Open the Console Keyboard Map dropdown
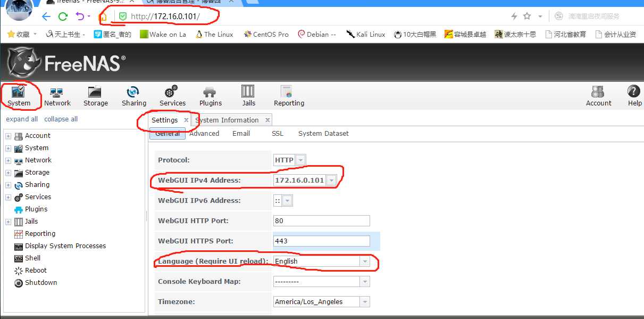This screenshot has width=644, height=319. tap(365, 282)
